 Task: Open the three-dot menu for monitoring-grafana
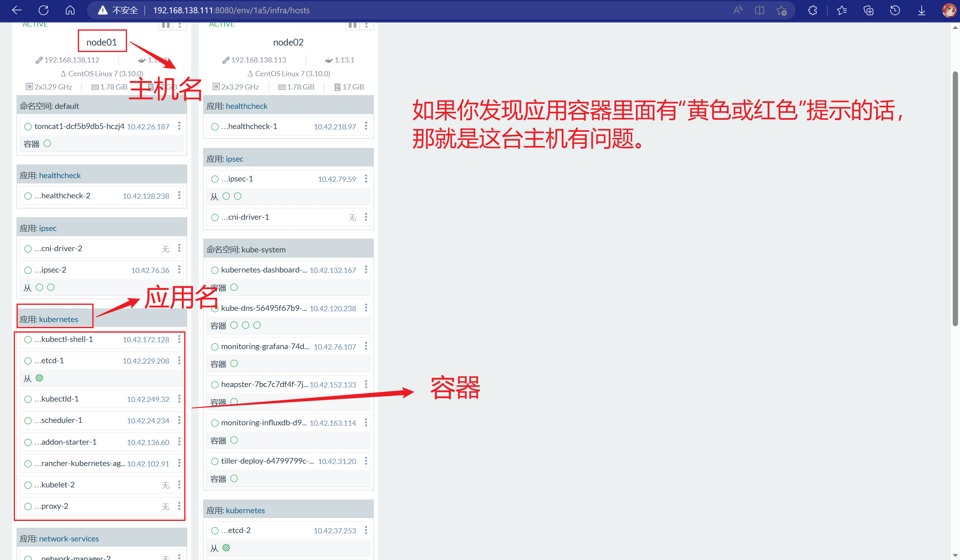tap(366, 346)
